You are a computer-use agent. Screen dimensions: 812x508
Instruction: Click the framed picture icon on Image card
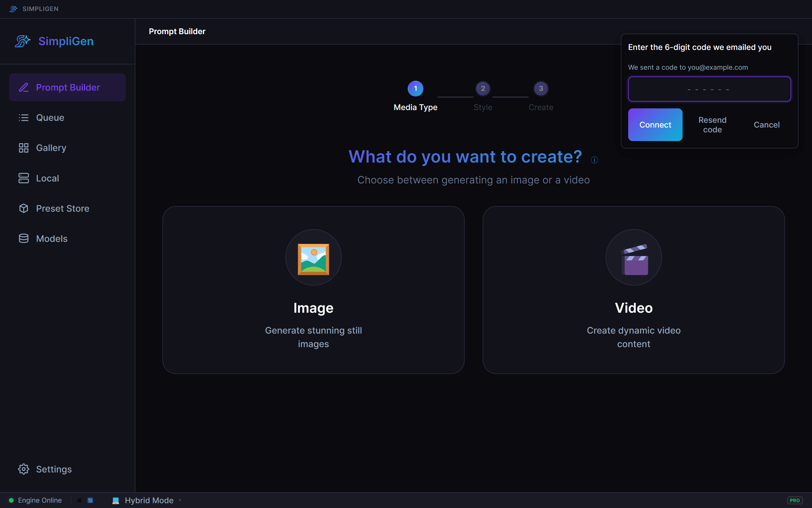[314, 259]
